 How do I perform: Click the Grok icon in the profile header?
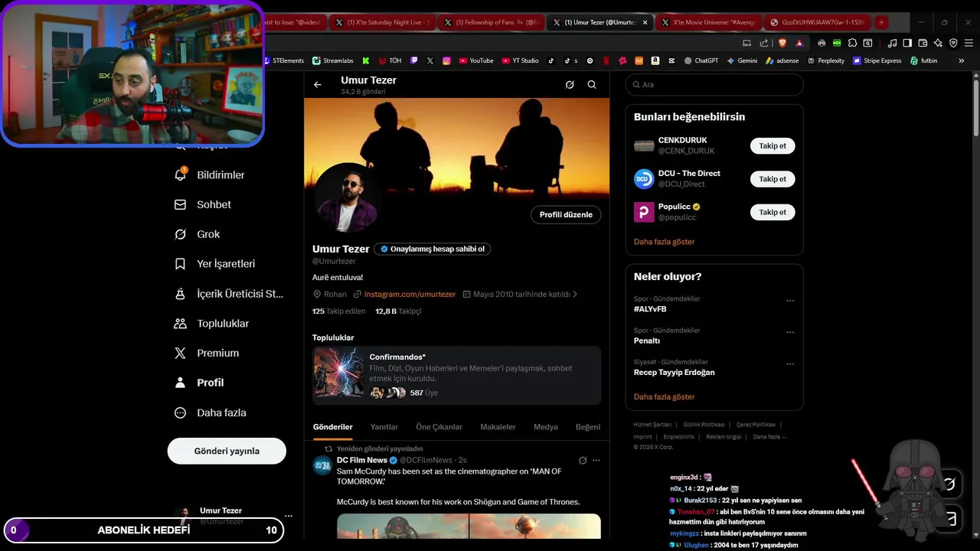[570, 85]
